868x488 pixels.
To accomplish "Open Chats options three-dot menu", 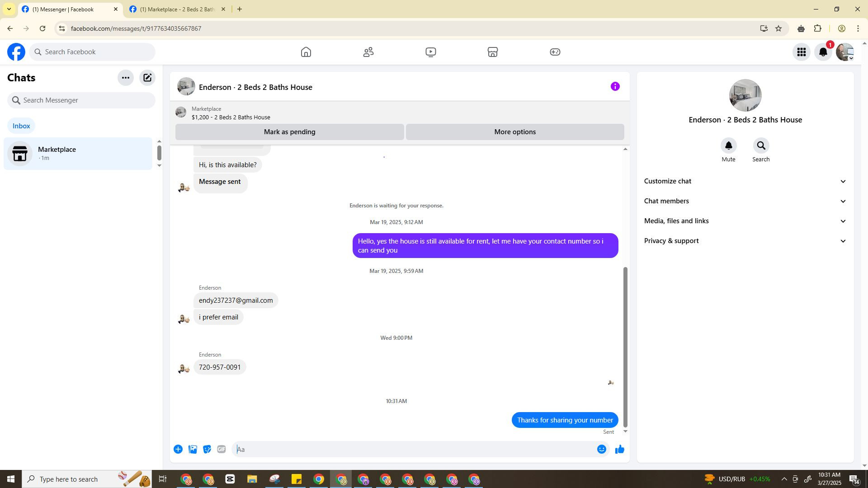I will [126, 78].
